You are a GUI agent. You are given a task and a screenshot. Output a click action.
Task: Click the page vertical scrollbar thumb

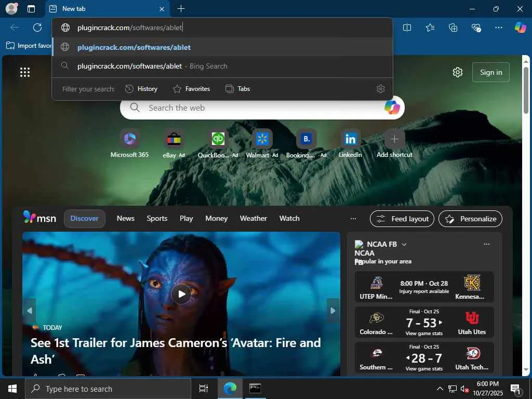[x=526, y=90]
